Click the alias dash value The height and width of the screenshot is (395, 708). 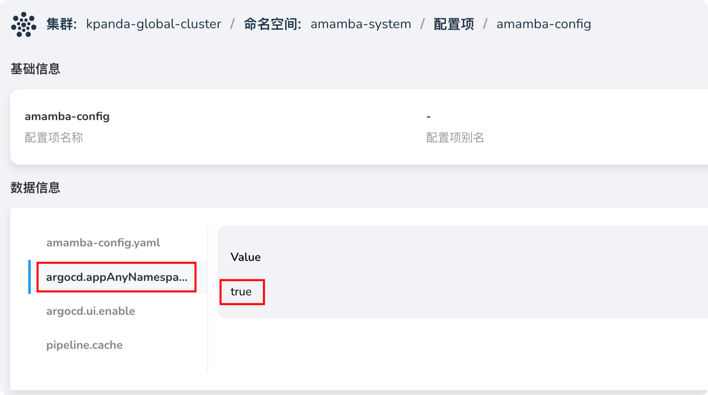[429, 117]
